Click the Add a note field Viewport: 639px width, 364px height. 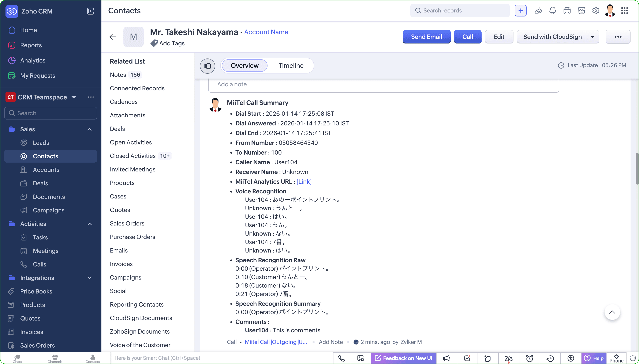[383, 84]
